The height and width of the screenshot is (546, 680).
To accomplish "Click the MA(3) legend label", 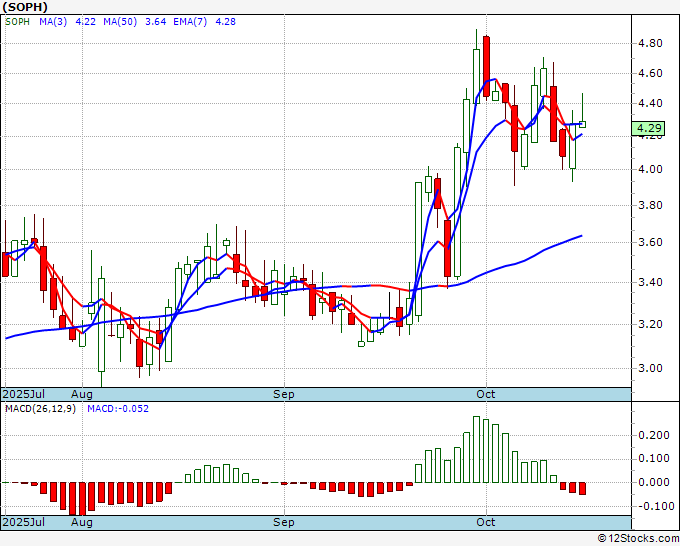I will coord(53,22).
